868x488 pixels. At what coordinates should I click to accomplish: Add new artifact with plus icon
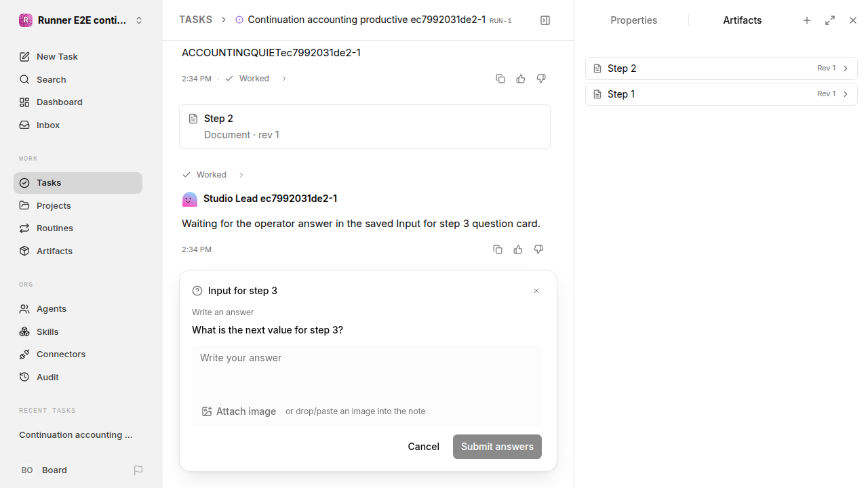tap(807, 20)
